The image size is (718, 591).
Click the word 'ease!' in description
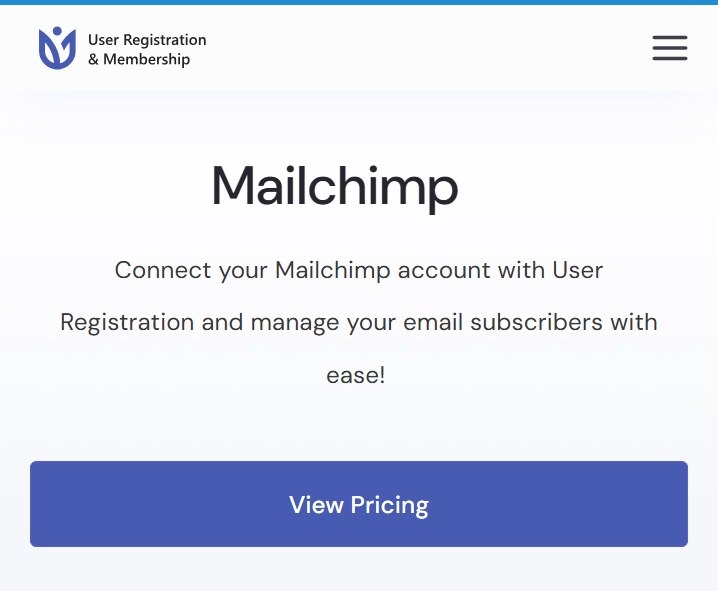pos(356,375)
